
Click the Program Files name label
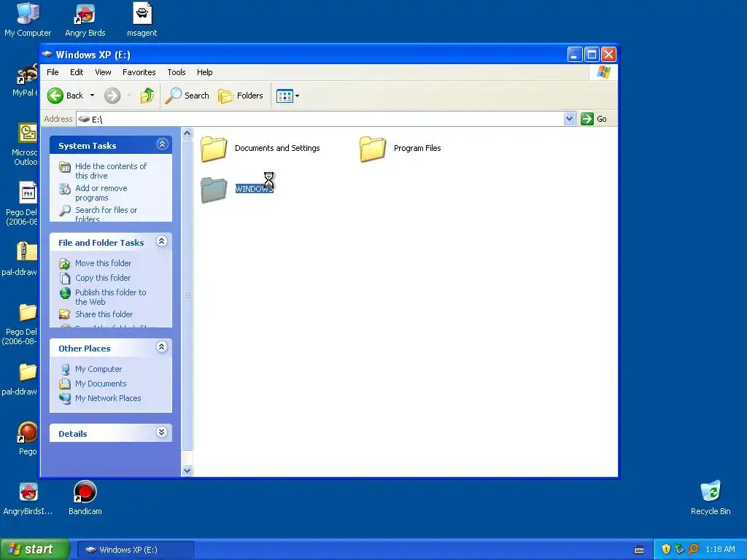pos(417,148)
